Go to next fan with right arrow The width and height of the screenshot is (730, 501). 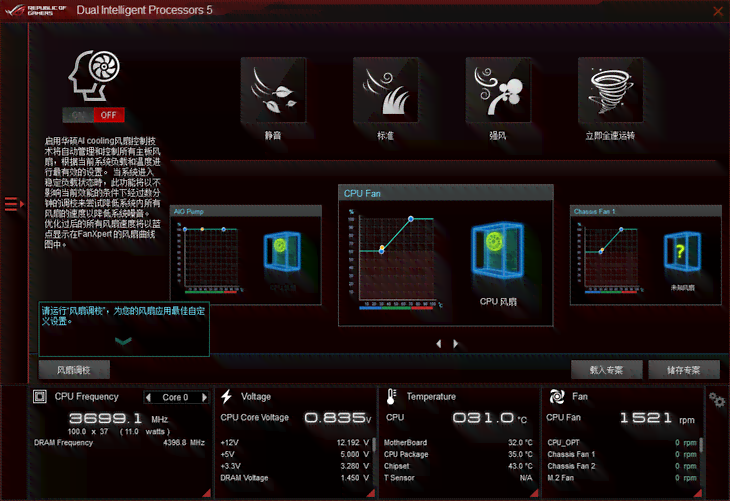[x=455, y=344]
